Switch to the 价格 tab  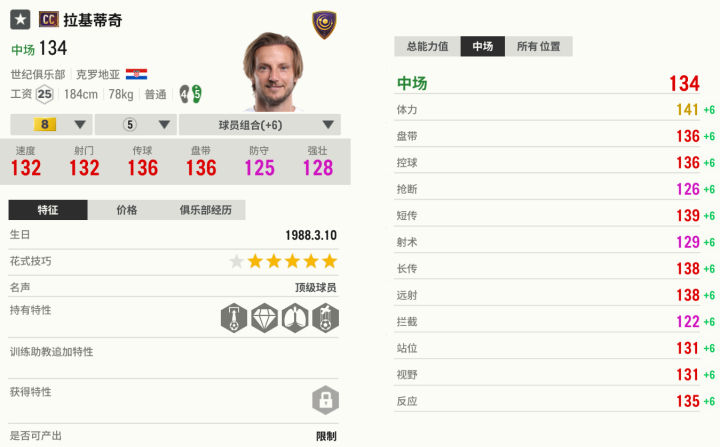click(127, 210)
